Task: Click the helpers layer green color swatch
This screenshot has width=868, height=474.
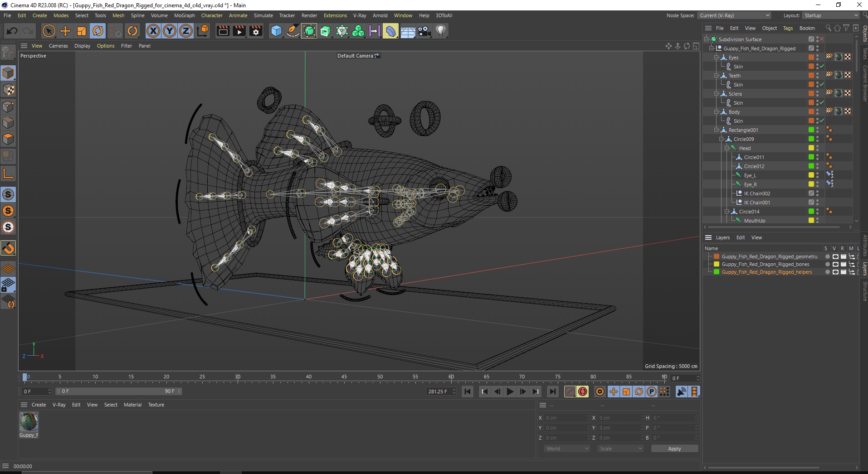Action: click(717, 272)
